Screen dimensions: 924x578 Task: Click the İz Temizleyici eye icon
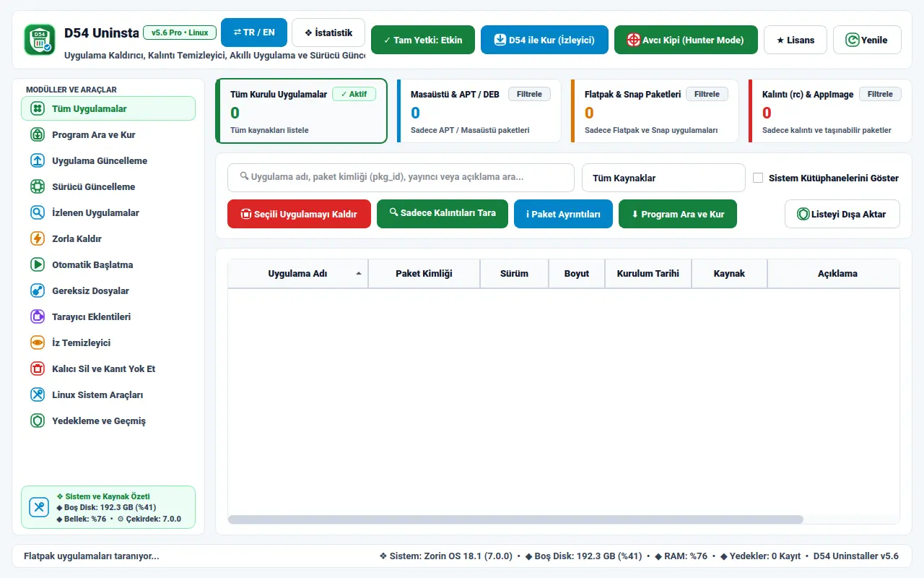(38, 342)
